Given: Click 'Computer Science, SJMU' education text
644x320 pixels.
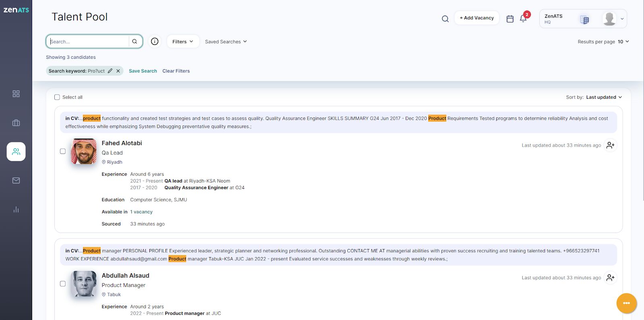Looking at the screenshot, I should (159, 199).
